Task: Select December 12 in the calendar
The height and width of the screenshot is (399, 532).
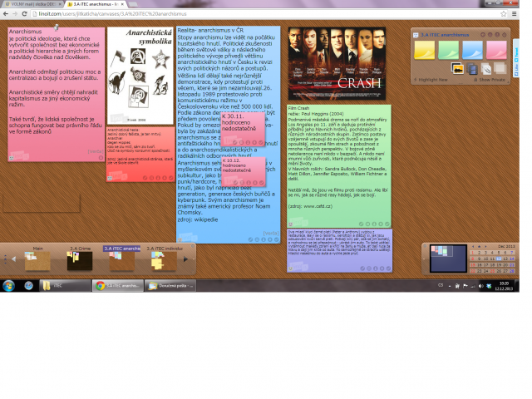Action: point(499,259)
